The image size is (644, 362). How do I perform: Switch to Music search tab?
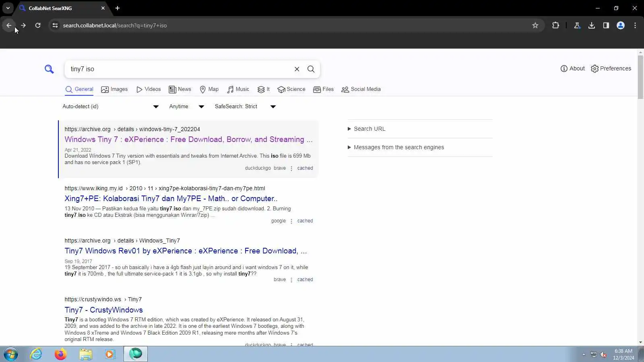click(x=238, y=89)
